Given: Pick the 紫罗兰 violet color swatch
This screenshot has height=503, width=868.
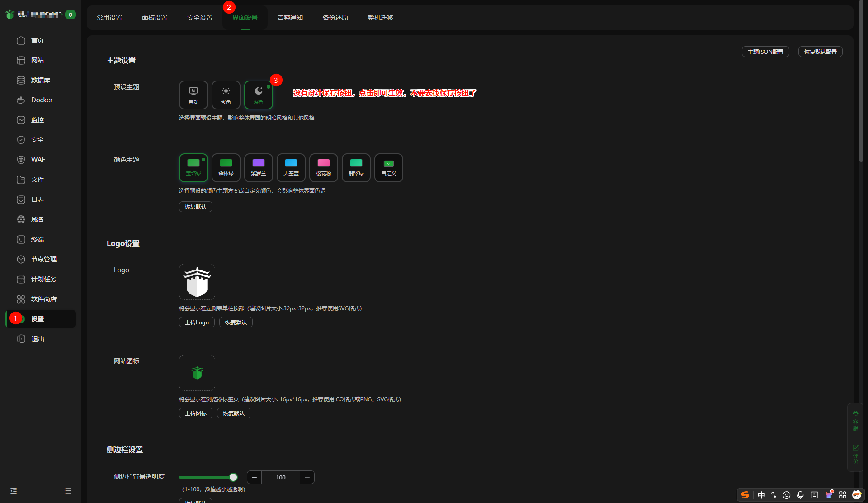Looking at the screenshot, I should point(258,168).
